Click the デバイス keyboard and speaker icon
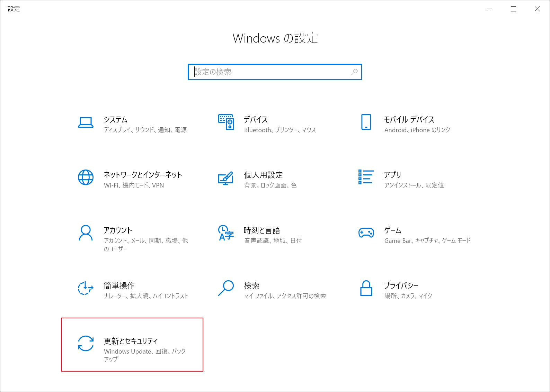Viewport: 550px width, 392px height. (x=226, y=122)
